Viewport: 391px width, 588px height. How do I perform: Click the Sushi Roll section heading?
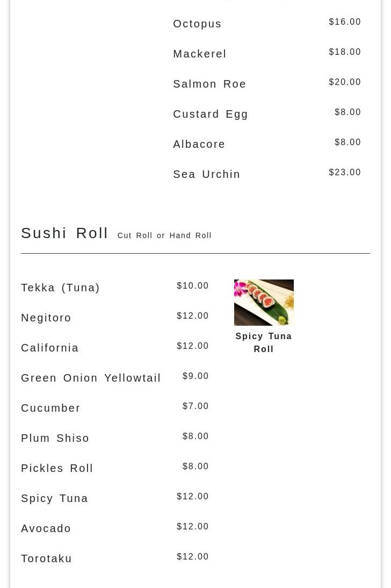pos(64,233)
